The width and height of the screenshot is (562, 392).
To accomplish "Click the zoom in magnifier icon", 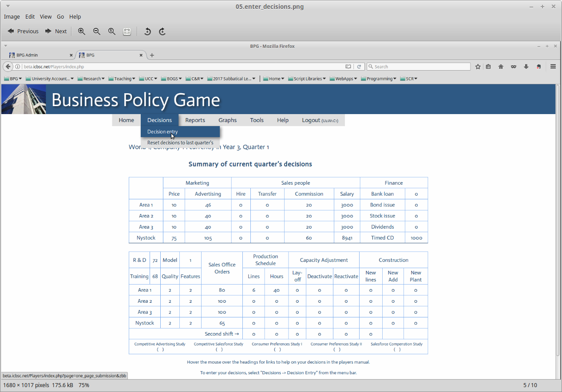I will click(x=82, y=31).
